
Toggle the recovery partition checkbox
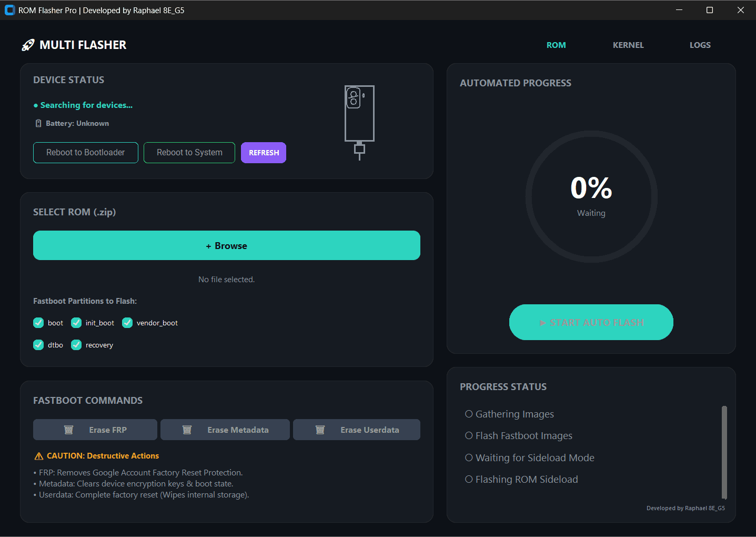[76, 345]
